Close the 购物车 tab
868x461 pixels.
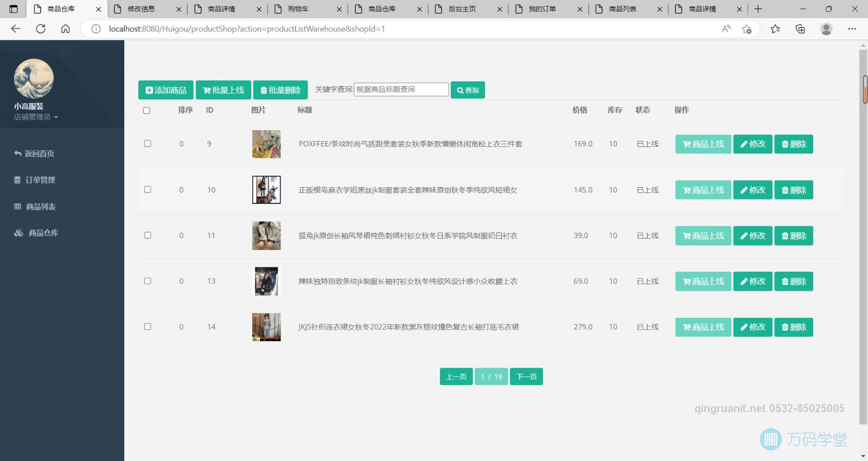[x=339, y=9]
